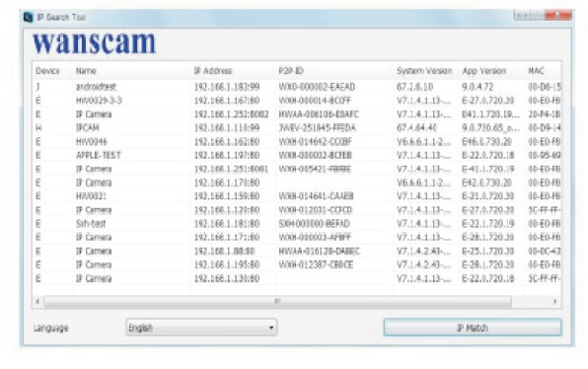
Task: Click the IP Address column header
Action: [213, 71]
